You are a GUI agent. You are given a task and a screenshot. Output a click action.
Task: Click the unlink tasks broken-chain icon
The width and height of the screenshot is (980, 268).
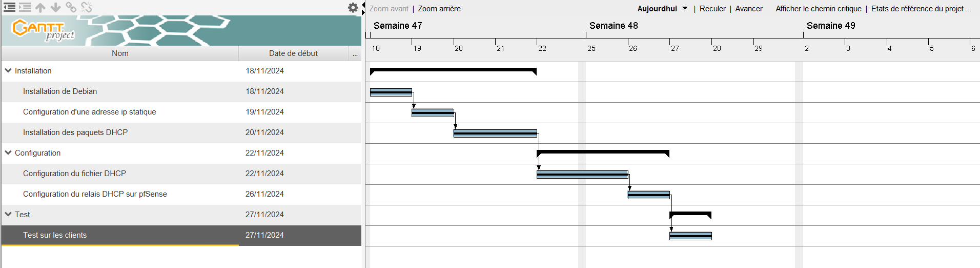point(87,7)
